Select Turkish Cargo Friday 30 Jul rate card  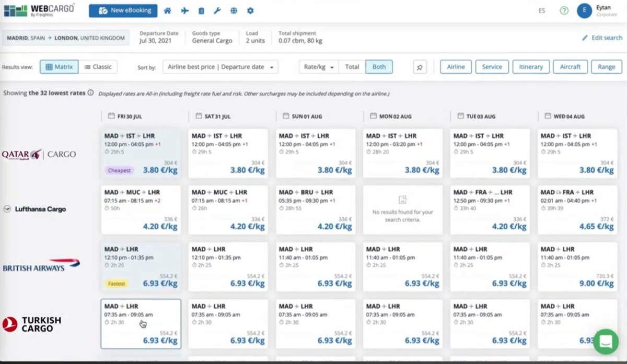pyautogui.click(x=141, y=324)
